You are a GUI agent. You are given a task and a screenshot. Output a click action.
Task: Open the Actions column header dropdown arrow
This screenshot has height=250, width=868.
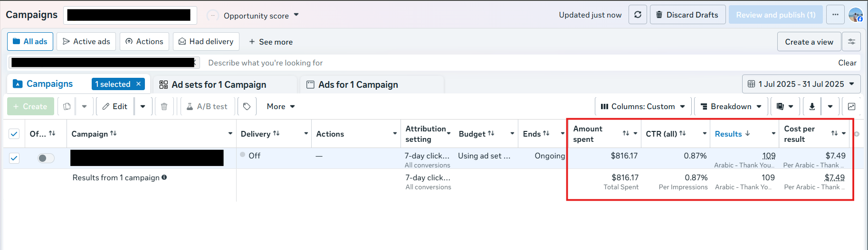point(395,133)
